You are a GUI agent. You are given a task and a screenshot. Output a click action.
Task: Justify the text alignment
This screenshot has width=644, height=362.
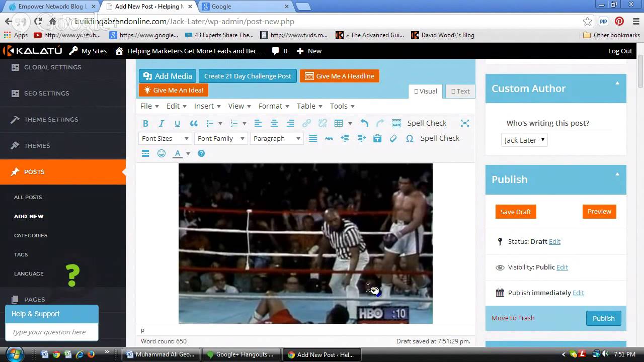[x=313, y=138]
